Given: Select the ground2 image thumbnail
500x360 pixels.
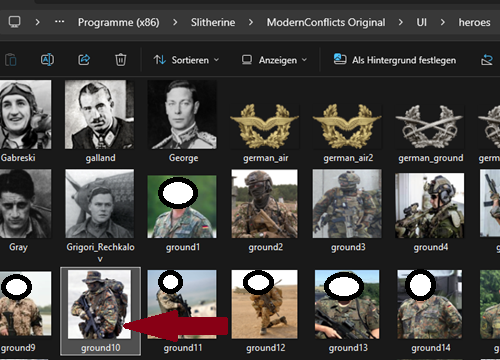Looking at the screenshot, I should [265, 203].
